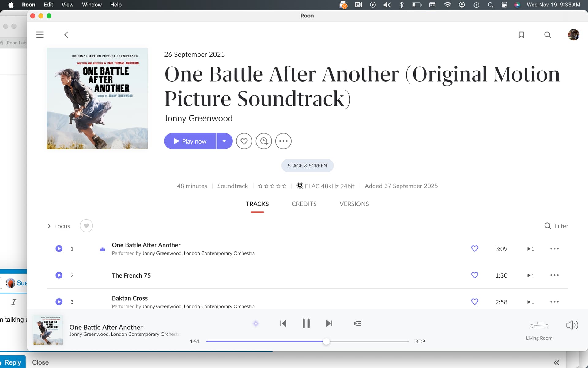Click the add-to-library clock-plus icon

tap(264, 141)
